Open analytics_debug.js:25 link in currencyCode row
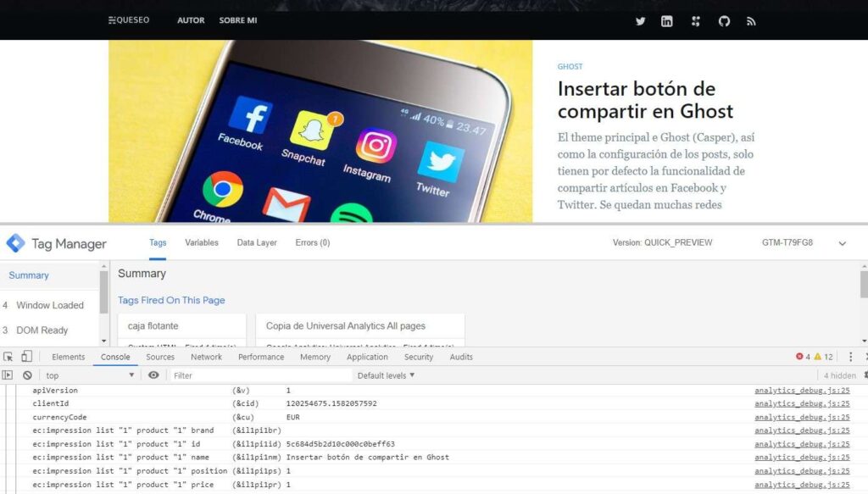Viewport: 868px width, 494px height. [x=802, y=417]
